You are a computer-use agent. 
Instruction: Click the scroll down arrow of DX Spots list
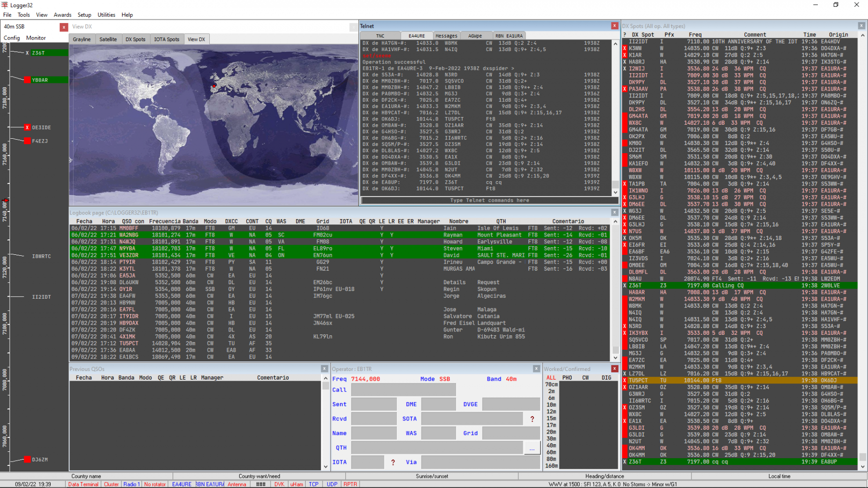[x=863, y=466]
